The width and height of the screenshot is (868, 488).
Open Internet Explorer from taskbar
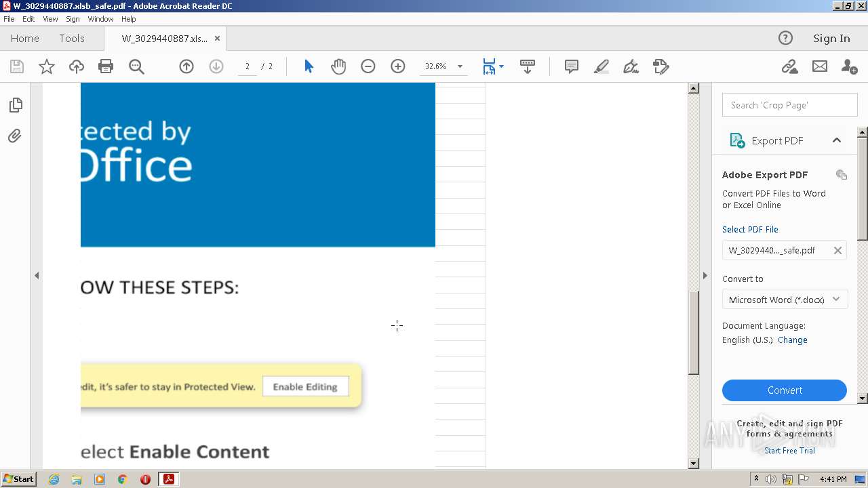coord(54,479)
